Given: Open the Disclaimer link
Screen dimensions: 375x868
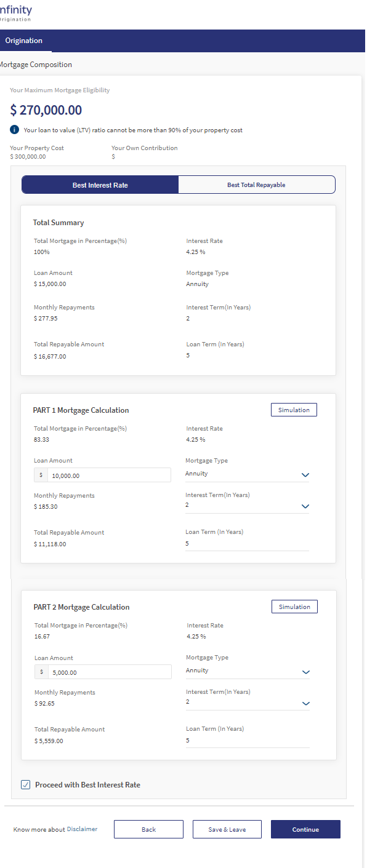Looking at the screenshot, I should [82, 829].
